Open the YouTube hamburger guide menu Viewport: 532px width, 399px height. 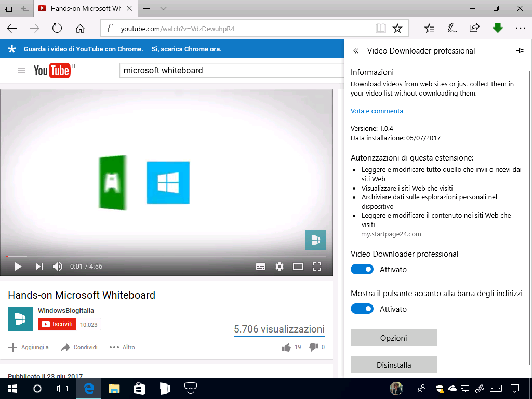click(21, 71)
